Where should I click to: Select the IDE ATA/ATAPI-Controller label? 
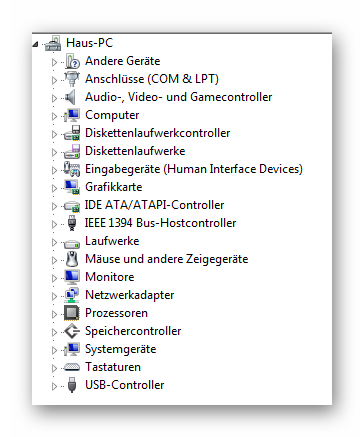(155, 205)
